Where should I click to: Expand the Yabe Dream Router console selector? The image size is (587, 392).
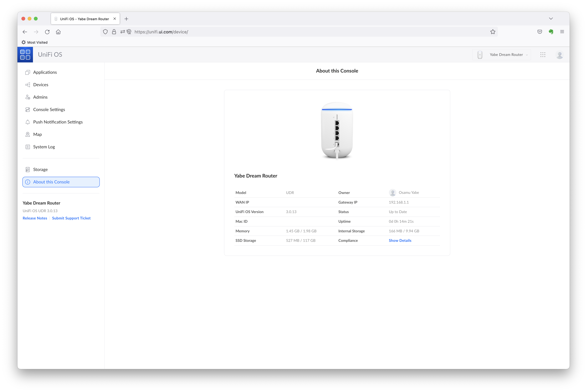click(x=501, y=55)
